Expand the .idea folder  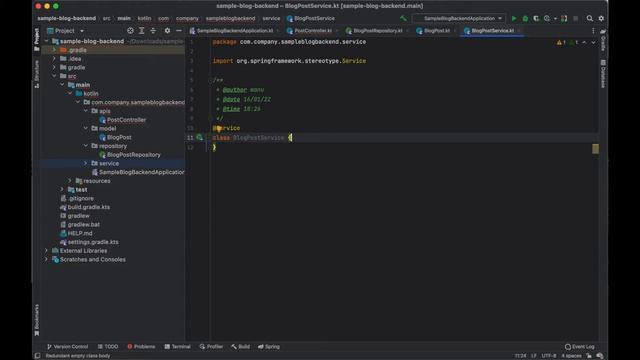54,59
